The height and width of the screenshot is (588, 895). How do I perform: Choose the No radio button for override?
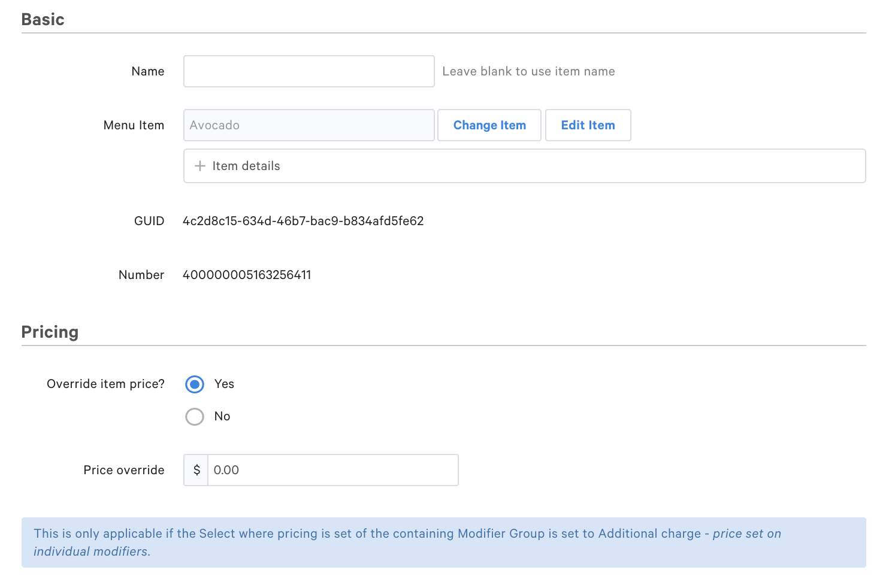tap(195, 416)
